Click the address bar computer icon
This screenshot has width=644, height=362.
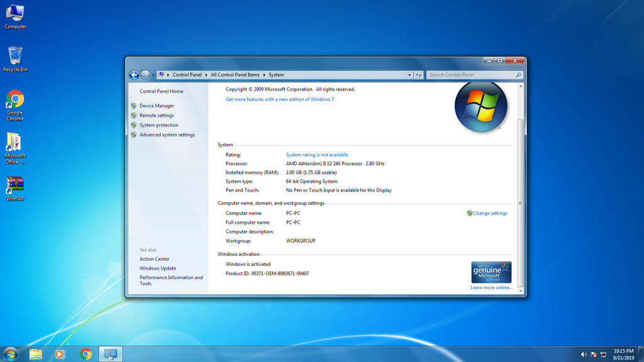(x=162, y=75)
